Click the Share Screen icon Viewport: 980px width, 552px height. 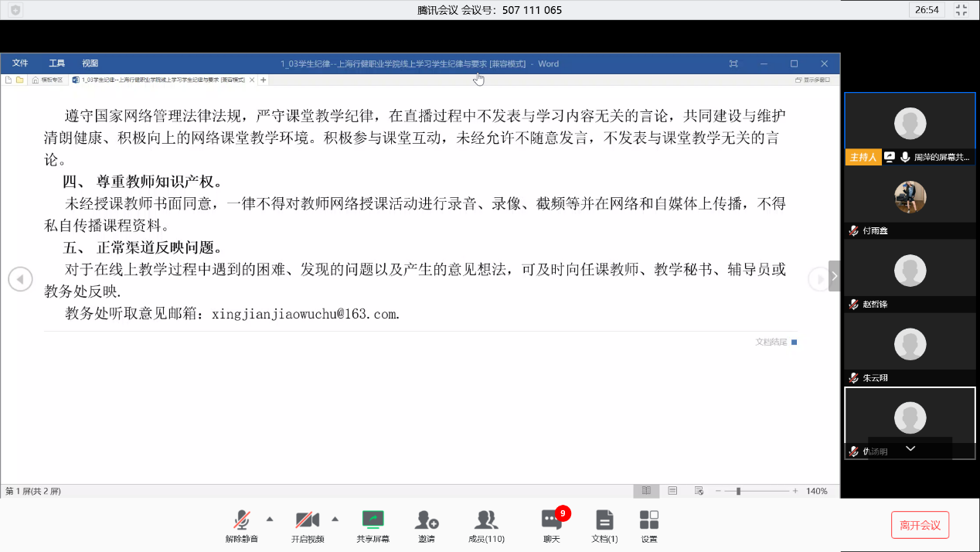[x=373, y=520]
